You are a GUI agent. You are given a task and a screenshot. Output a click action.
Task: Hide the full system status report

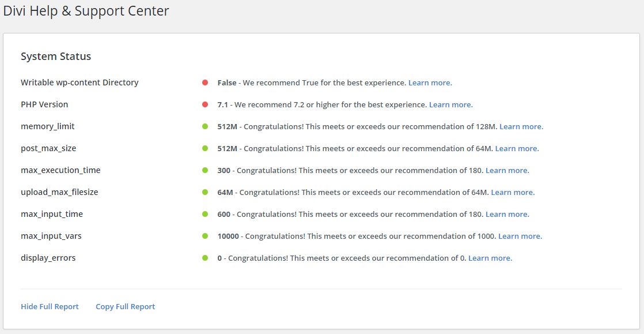(50, 306)
